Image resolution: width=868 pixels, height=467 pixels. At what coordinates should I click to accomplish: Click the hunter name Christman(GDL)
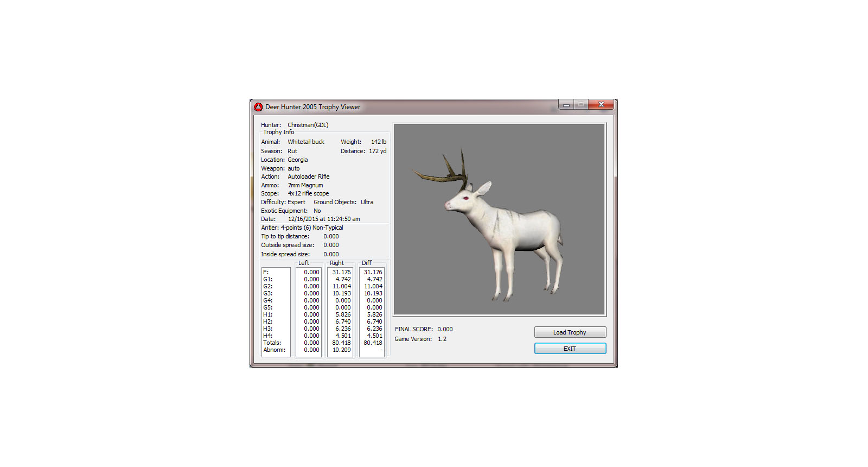[308, 125]
